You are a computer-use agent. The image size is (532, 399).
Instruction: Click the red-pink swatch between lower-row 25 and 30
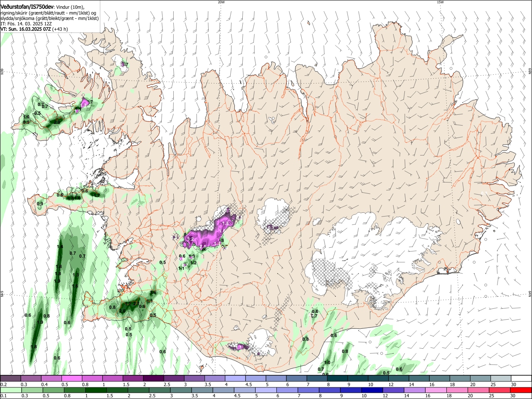coord(500,390)
